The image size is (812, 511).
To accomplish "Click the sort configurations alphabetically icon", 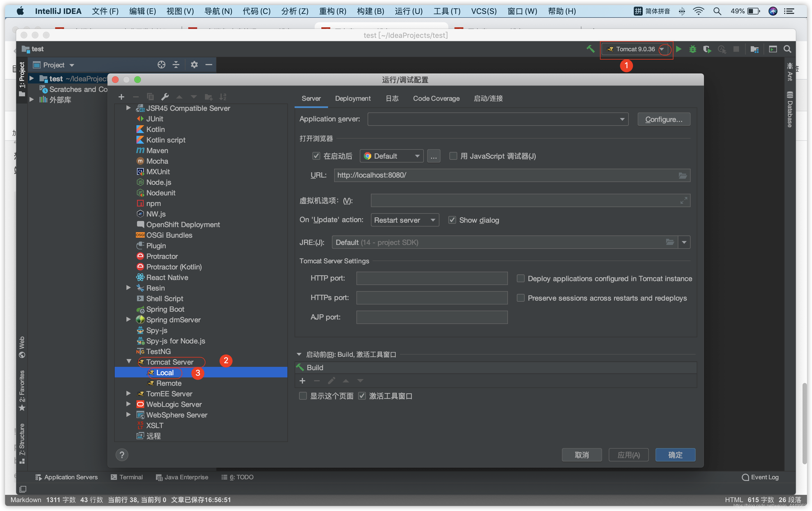I will (223, 97).
